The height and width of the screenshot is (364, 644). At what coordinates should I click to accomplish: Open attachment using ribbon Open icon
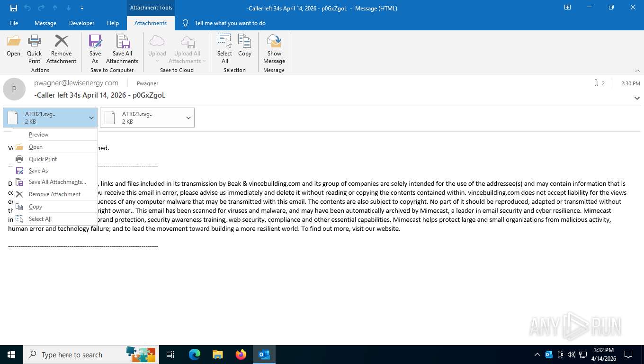(13, 46)
